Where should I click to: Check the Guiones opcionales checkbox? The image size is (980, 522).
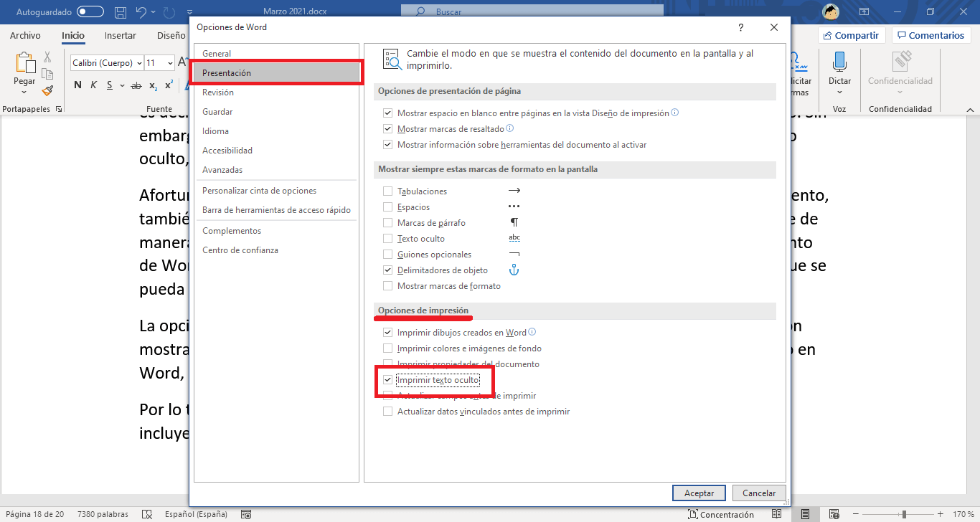[x=388, y=255]
